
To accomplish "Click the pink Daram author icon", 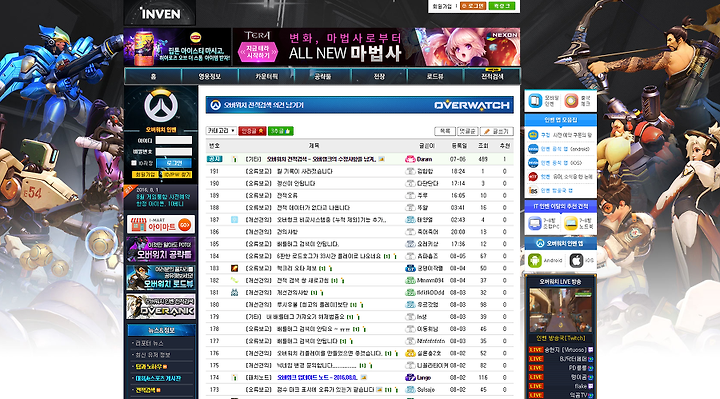I will (410, 159).
